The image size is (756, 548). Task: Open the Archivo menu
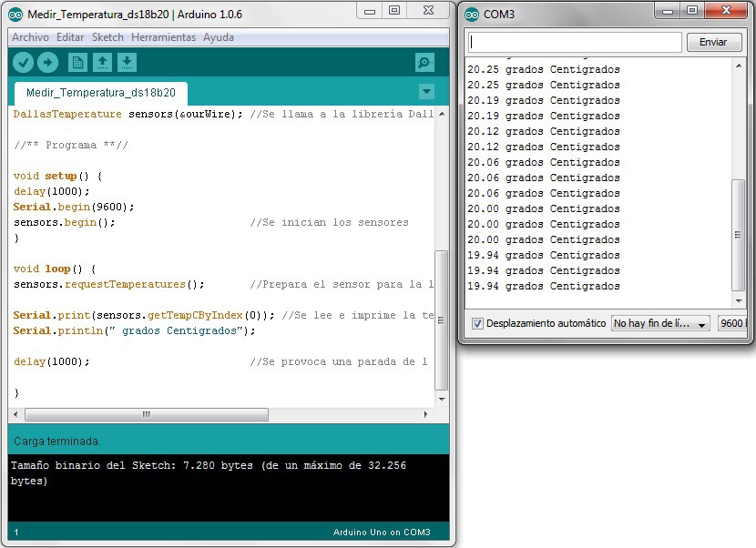[x=30, y=37]
